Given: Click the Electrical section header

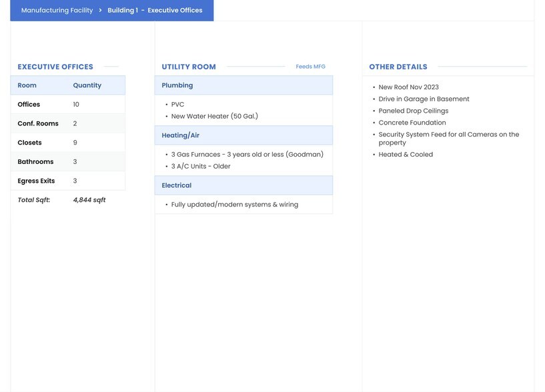Looking at the screenshot, I should (x=177, y=185).
